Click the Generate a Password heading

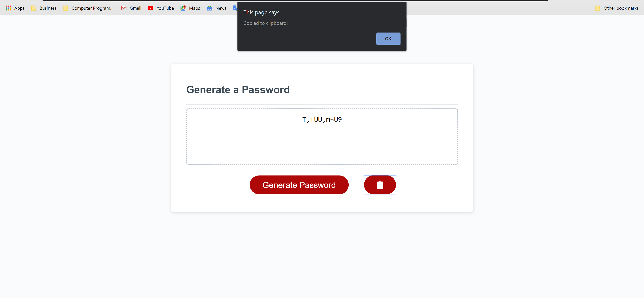(x=238, y=90)
